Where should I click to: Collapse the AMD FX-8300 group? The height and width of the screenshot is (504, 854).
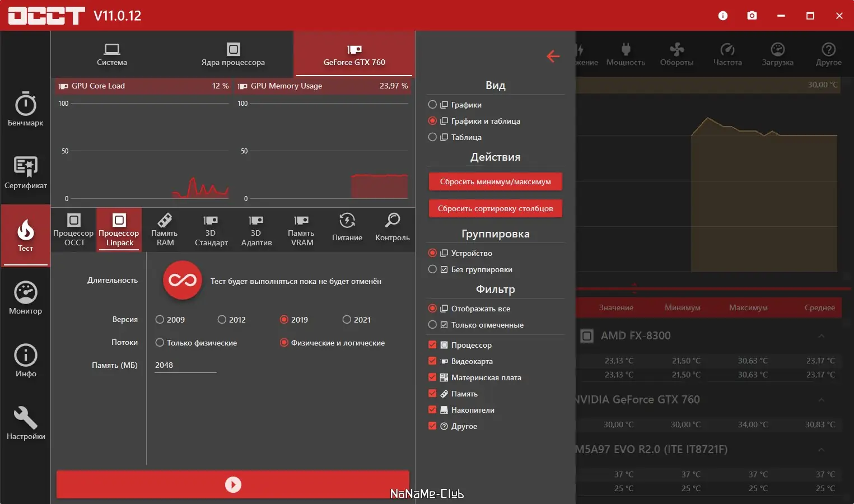(821, 336)
